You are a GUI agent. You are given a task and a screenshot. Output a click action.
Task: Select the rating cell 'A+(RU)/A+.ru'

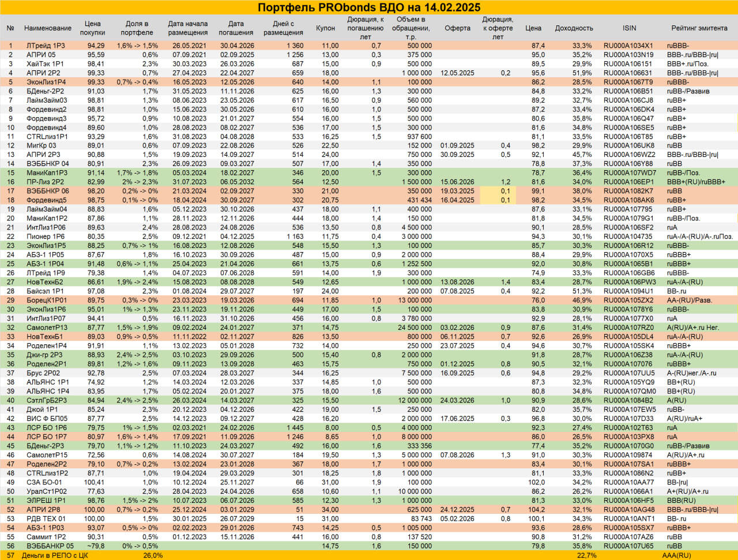click(x=688, y=492)
